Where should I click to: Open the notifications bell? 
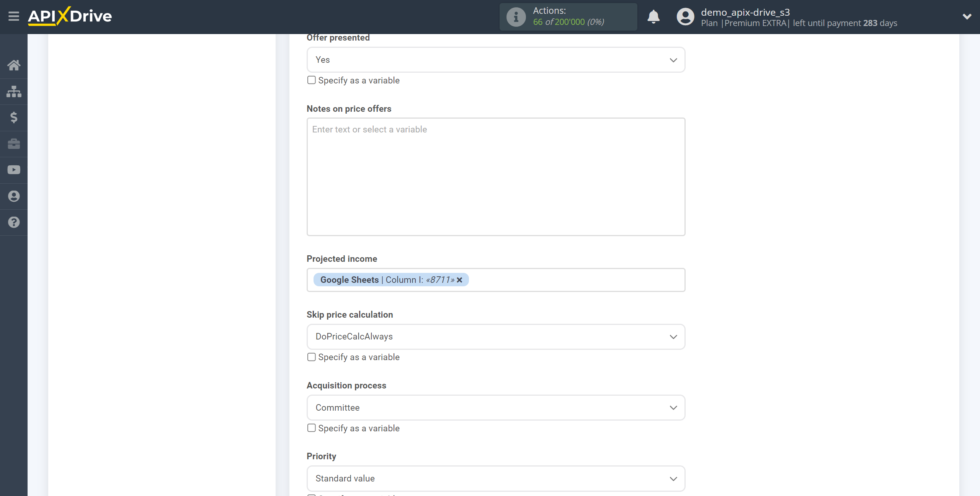coord(653,17)
